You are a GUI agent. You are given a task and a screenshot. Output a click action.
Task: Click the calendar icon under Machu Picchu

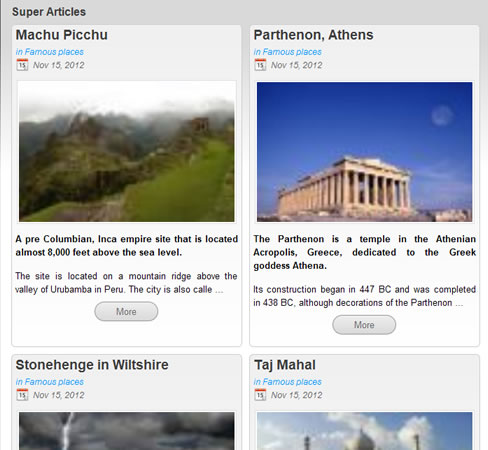(22, 65)
